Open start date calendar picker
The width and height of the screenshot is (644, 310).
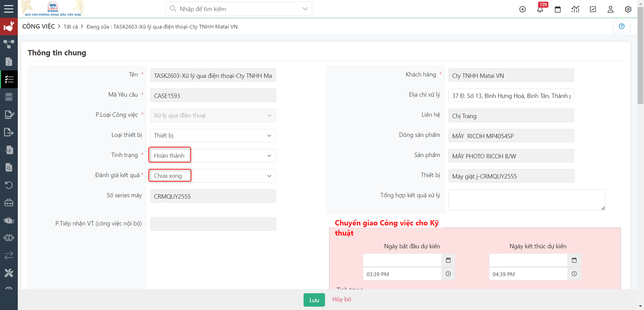448,260
